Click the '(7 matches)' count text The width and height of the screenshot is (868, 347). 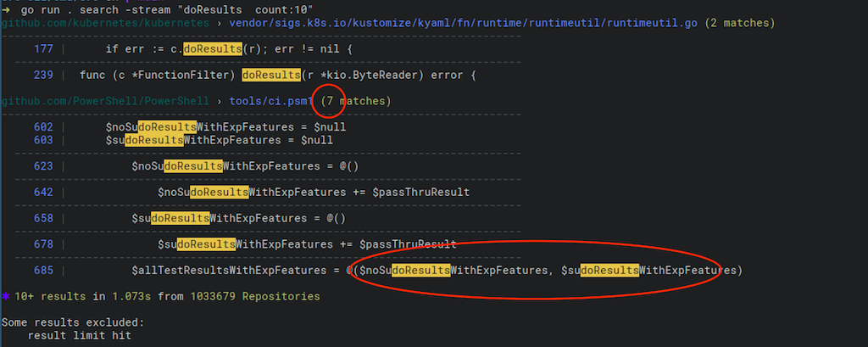(356, 102)
